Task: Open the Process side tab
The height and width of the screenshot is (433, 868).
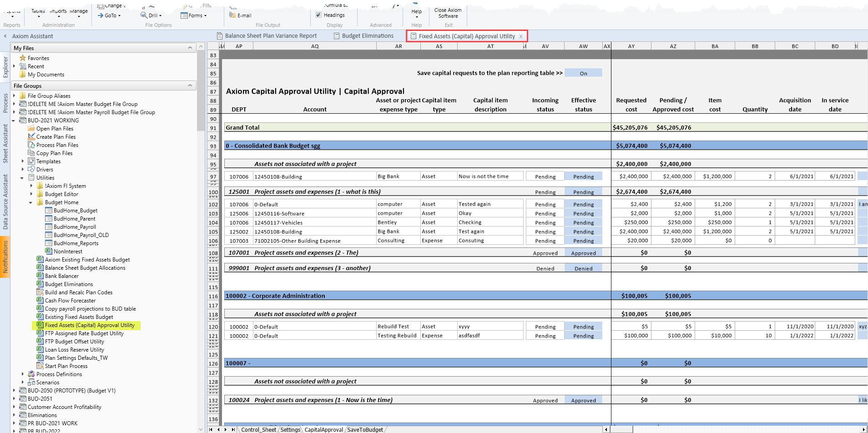Action: (5, 103)
